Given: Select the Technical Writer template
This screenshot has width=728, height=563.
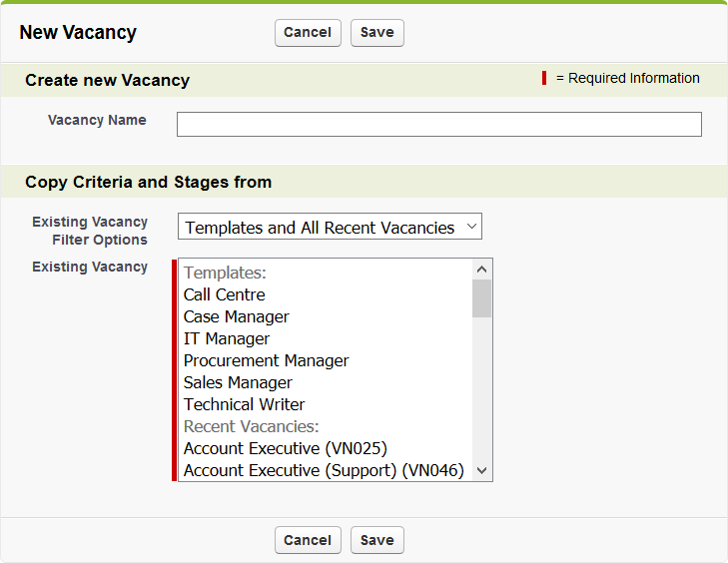Looking at the screenshot, I should pyautogui.click(x=245, y=404).
